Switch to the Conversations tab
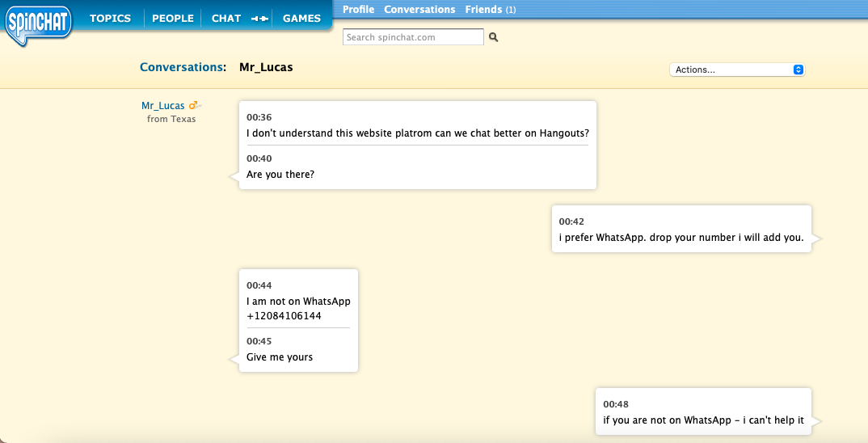Screen dimensions: 868x443 tap(419, 10)
